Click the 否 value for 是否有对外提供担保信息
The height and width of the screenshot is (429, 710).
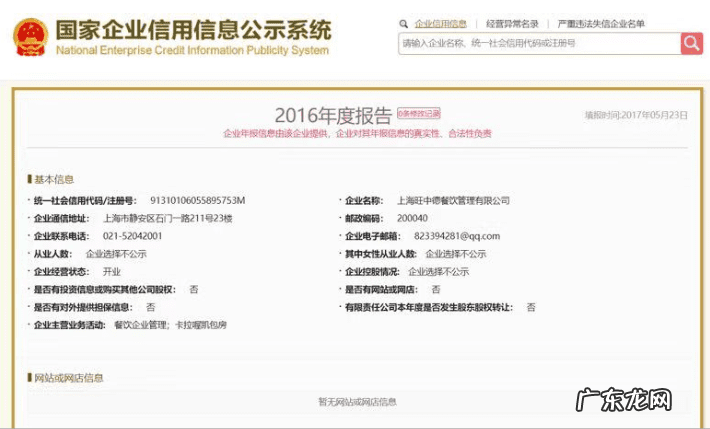[x=150, y=307]
